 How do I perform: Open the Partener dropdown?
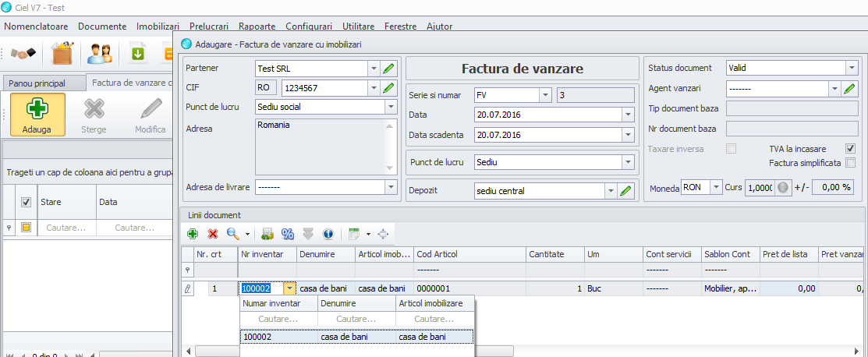374,69
